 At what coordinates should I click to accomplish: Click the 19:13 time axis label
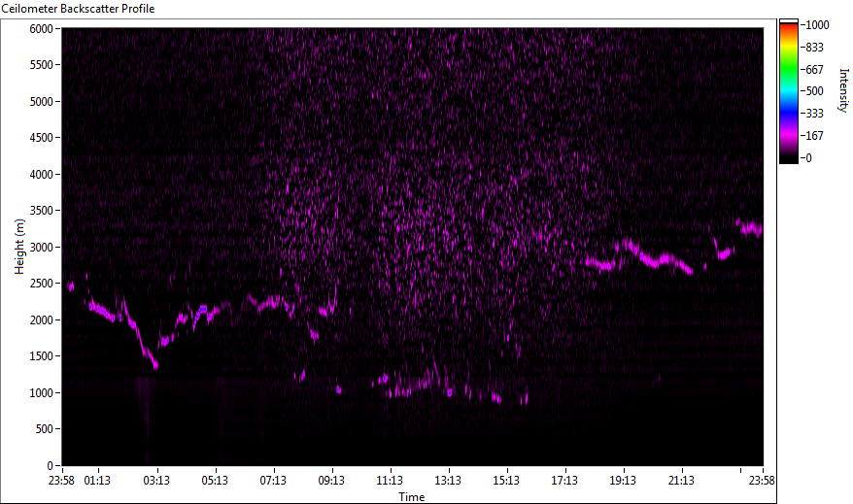(x=623, y=481)
